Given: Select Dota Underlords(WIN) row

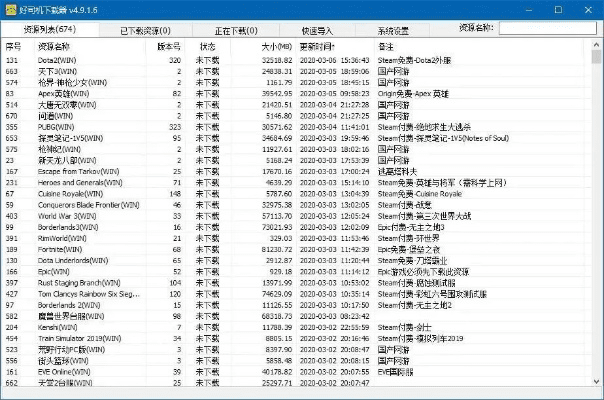Looking at the screenshot, I should 297,261.
